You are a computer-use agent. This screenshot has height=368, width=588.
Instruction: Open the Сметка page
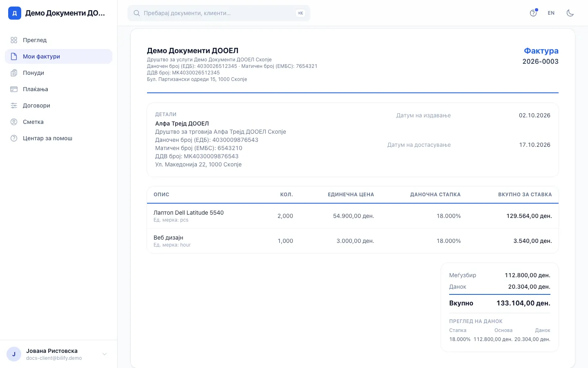pos(58,122)
